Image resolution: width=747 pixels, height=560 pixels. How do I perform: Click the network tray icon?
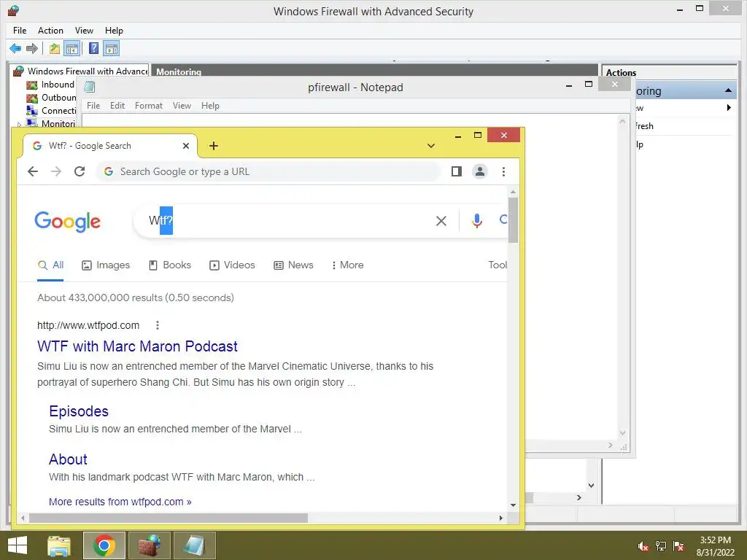coord(661,546)
